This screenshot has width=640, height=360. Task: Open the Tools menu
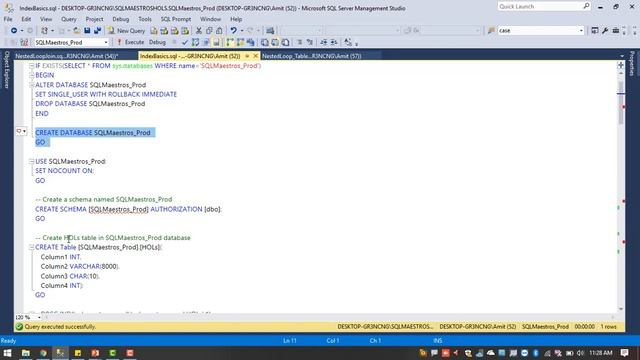pos(144,19)
